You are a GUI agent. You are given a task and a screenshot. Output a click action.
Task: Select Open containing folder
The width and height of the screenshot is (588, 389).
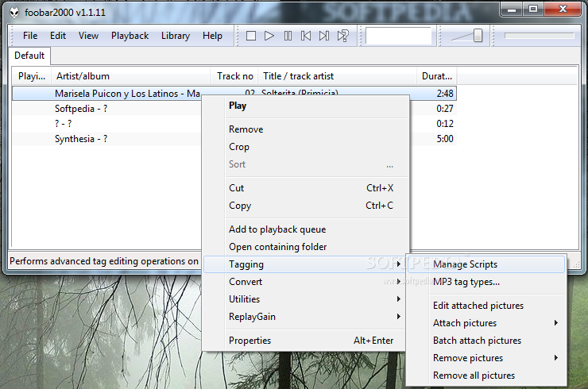click(306, 247)
